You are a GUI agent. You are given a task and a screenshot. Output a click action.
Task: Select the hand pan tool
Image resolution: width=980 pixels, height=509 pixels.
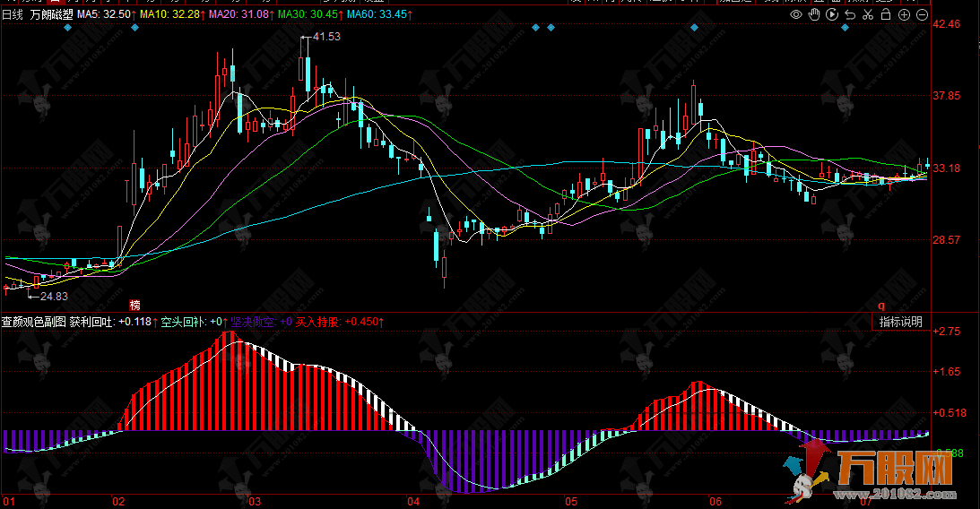coord(814,14)
